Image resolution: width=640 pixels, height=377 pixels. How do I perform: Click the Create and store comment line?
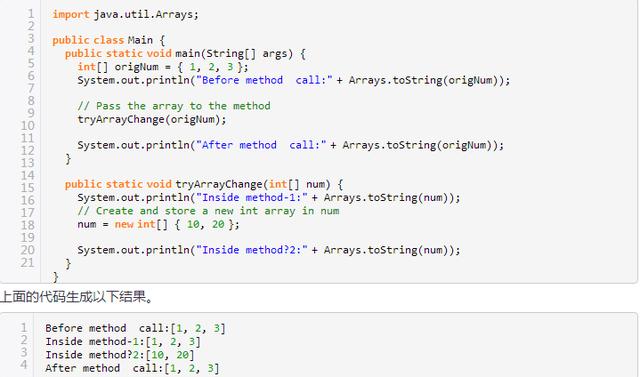208,211
